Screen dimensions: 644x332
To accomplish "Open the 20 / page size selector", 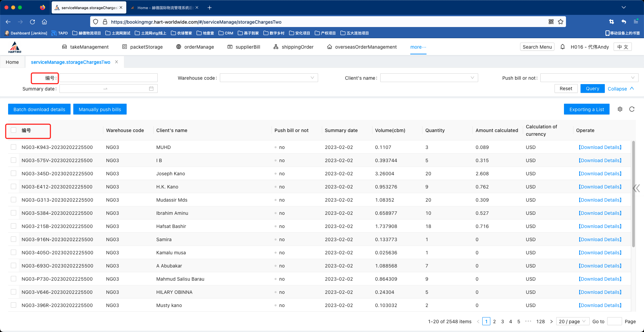I will coord(572,321).
